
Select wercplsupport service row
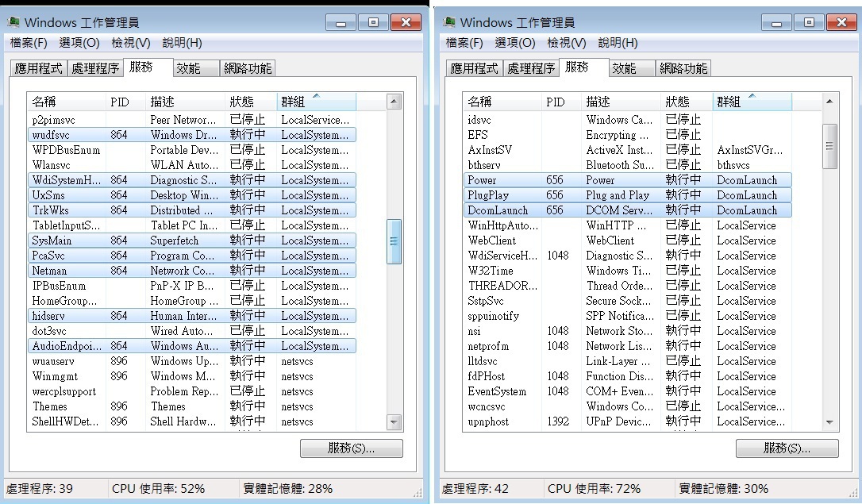[x=192, y=391]
